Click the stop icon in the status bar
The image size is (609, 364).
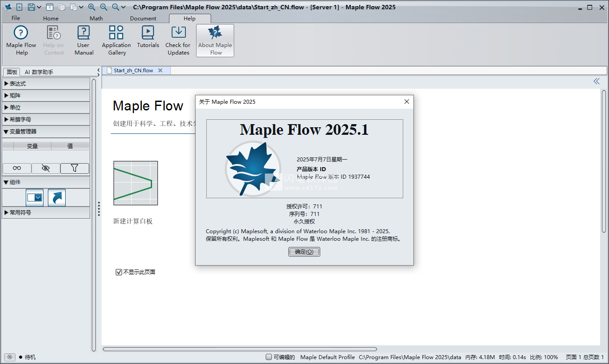(x=9, y=357)
